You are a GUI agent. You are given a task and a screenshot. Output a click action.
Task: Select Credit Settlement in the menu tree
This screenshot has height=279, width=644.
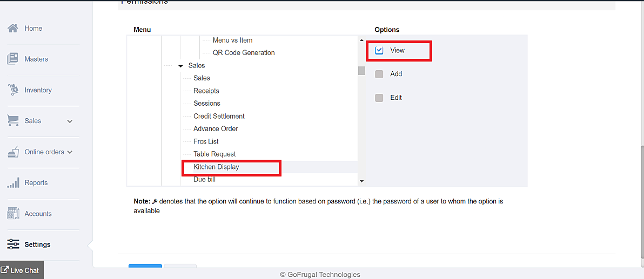pyautogui.click(x=219, y=116)
